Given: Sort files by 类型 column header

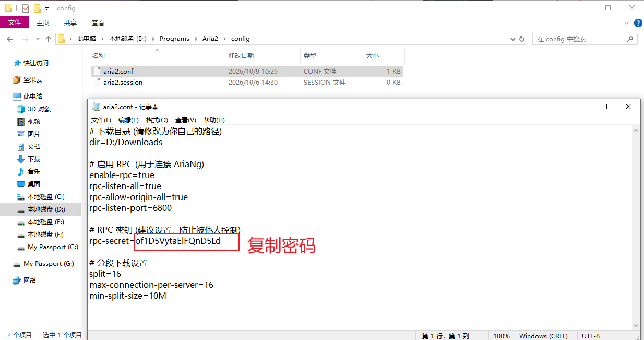Looking at the screenshot, I should pos(331,55).
